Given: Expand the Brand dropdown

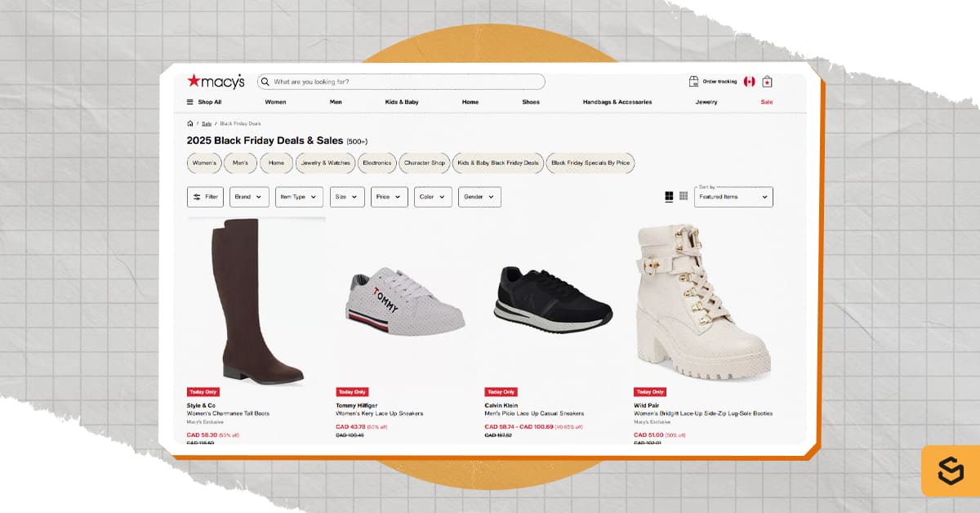Looking at the screenshot, I should tap(249, 197).
